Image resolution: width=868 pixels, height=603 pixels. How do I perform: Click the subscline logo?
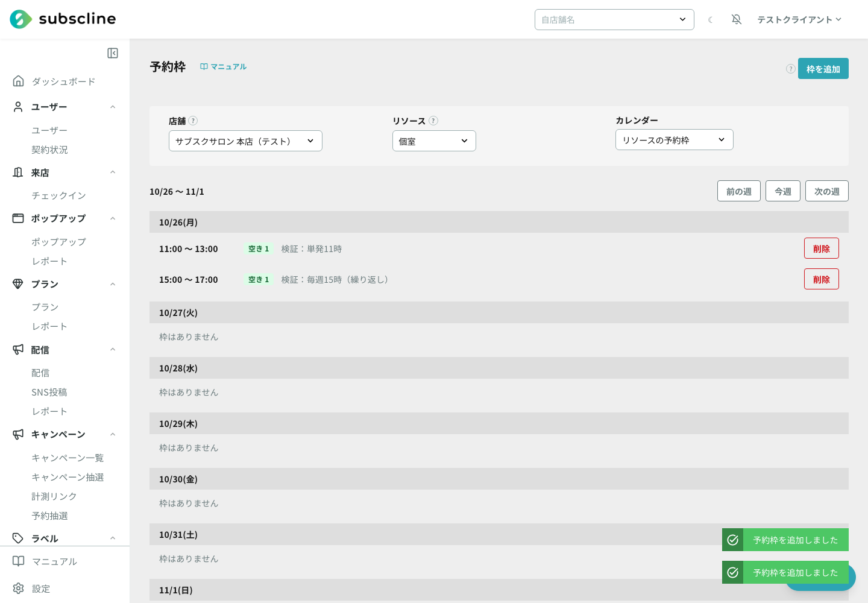63,19
